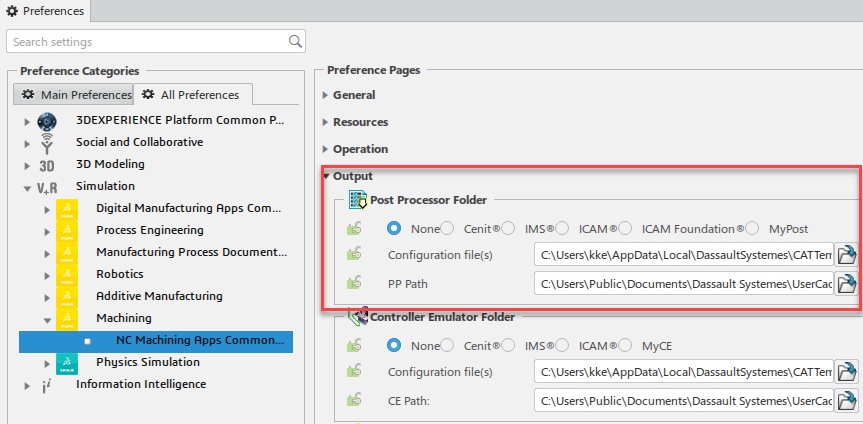This screenshot has width=863, height=424.
Task: Click lock icon beside Controller Emulator Configuration file(s)
Action: pos(354,372)
